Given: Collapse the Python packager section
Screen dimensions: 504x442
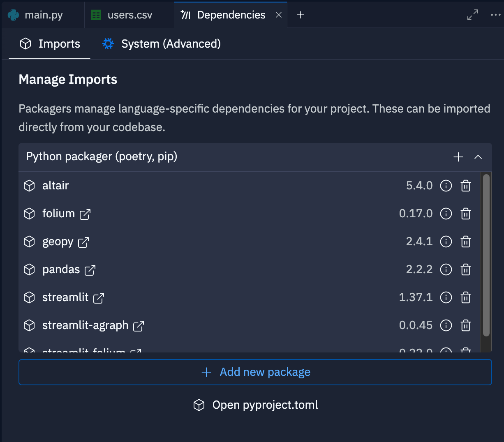Looking at the screenshot, I should (x=478, y=157).
